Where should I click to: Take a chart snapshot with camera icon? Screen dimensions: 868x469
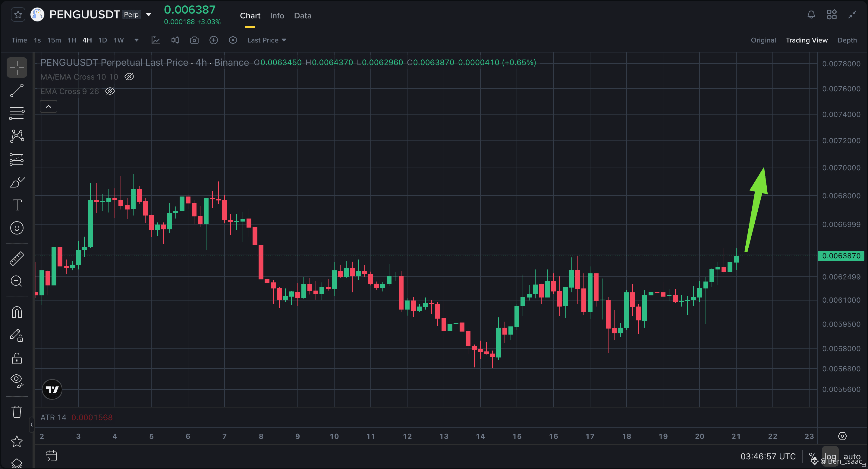tap(194, 40)
